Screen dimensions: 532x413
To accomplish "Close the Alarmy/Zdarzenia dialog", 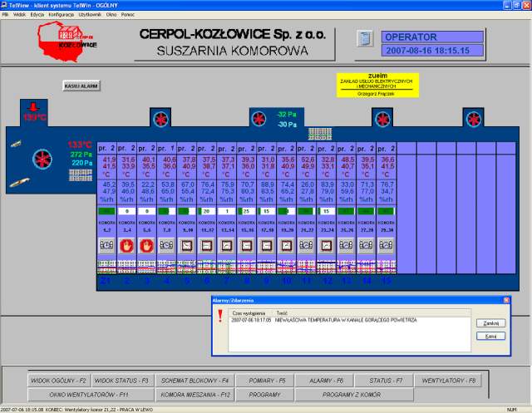I will pos(506,301).
